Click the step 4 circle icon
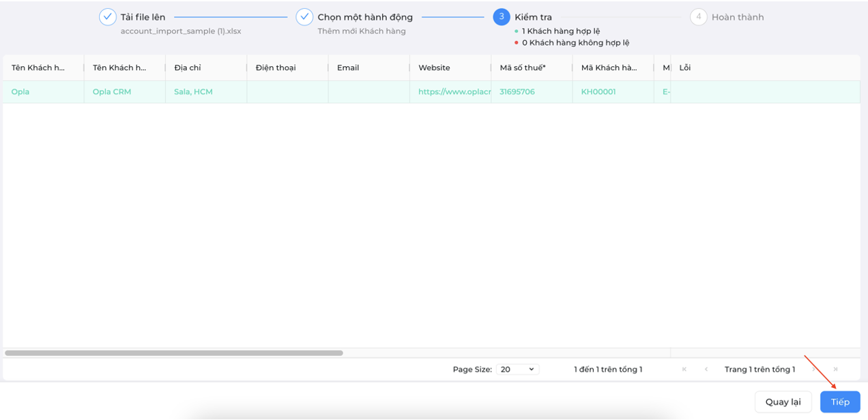 coord(698,17)
